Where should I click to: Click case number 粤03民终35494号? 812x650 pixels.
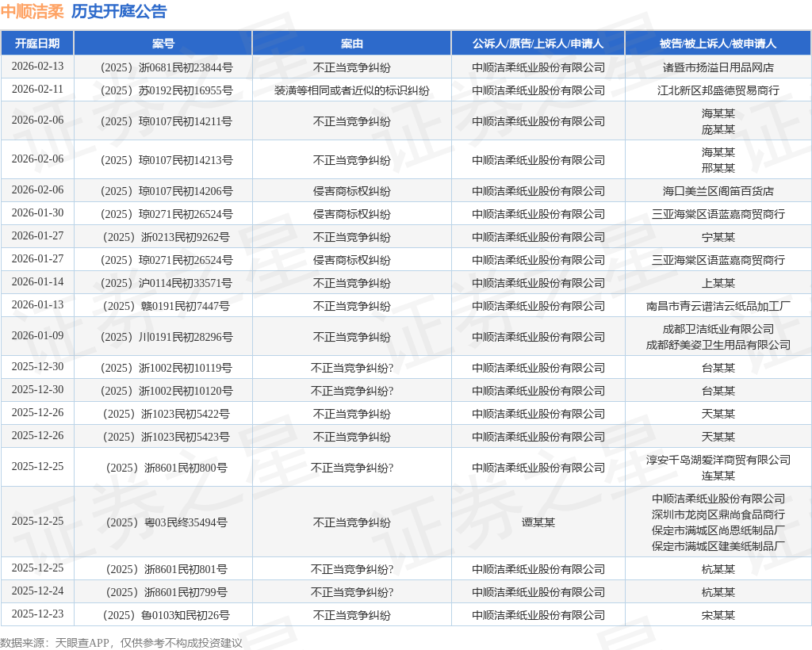click(167, 522)
